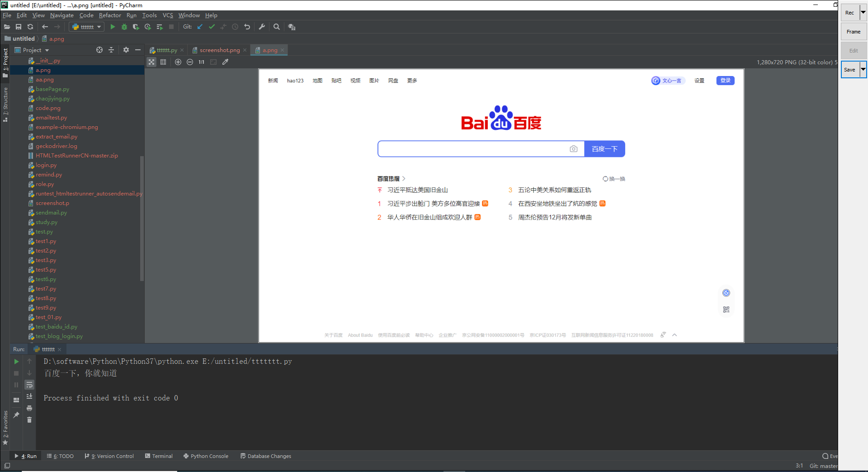Click the Rec button
Screen dimensions: 868x472
tap(850, 13)
